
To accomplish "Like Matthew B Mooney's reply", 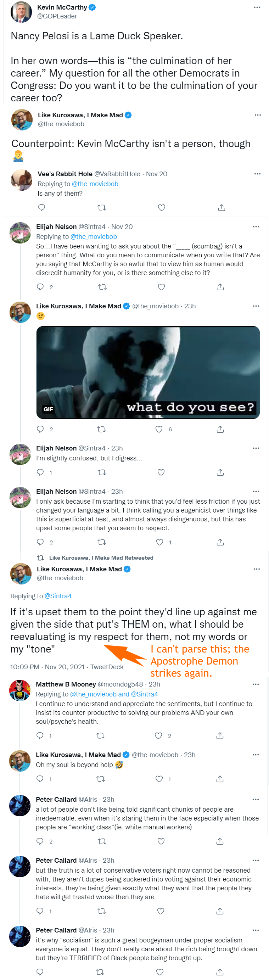I will (x=159, y=736).
